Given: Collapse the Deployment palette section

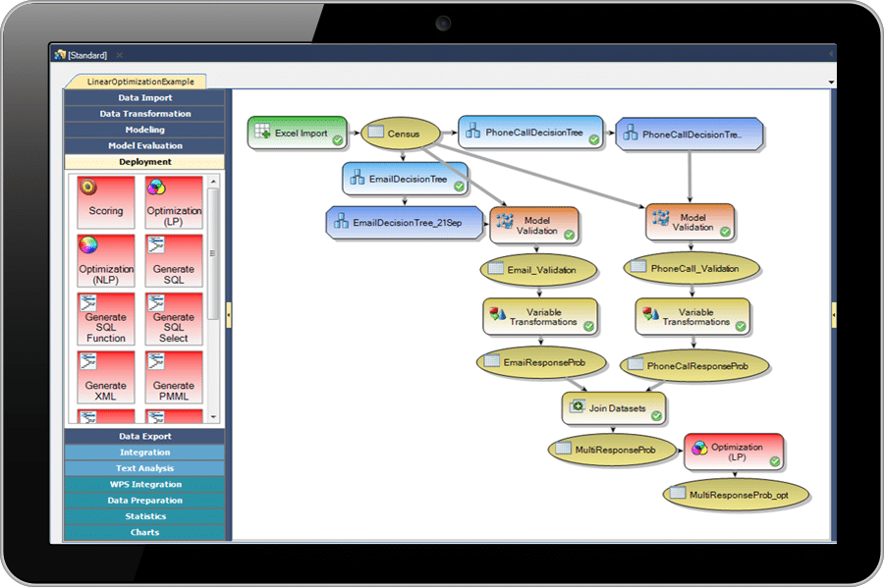Looking at the screenshot, I should pos(144,162).
